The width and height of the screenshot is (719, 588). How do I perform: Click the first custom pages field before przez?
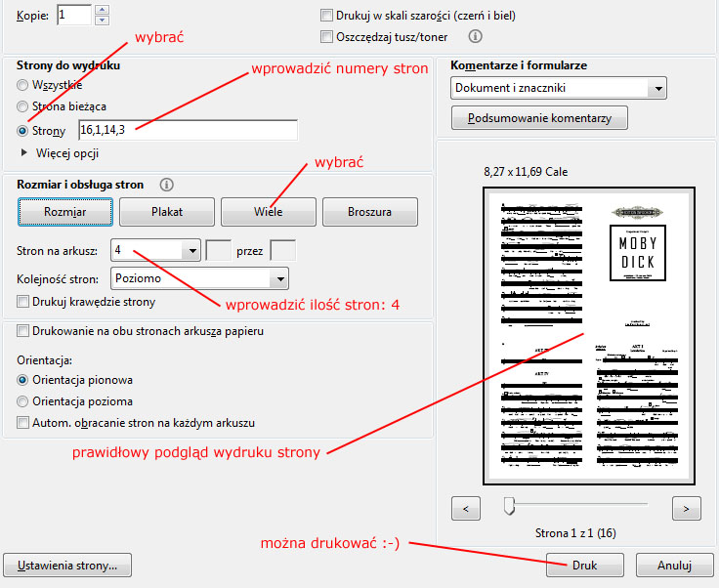click(219, 251)
